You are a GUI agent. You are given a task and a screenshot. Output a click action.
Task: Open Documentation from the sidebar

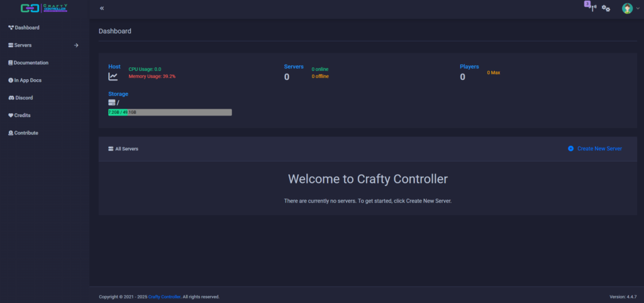(x=28, y=63)
